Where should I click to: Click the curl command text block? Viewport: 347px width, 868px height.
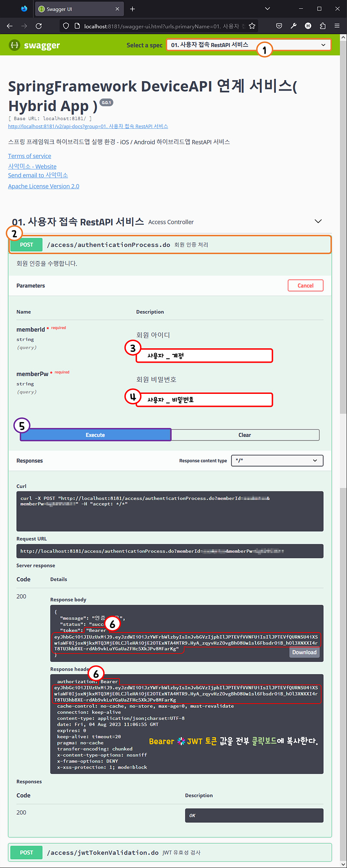[170, 511]
